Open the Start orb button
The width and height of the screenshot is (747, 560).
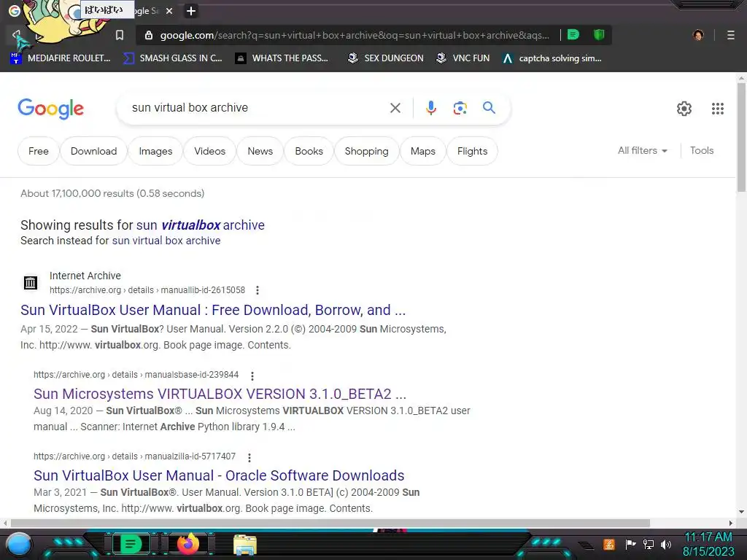[19, 545]
